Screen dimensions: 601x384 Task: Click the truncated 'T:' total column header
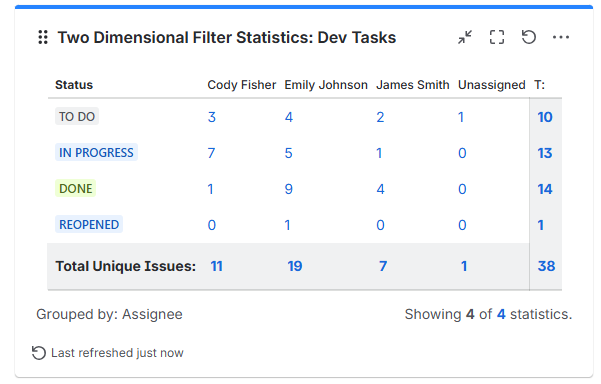[x=540, y=85]
